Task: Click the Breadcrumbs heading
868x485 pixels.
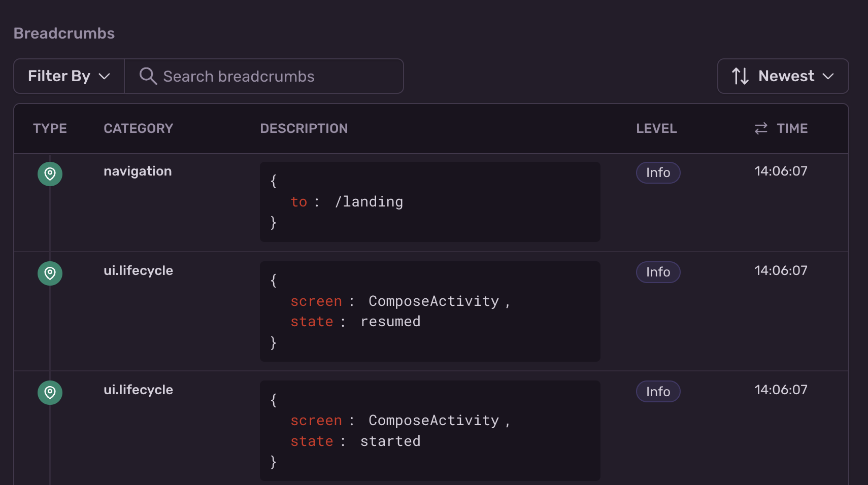Action: pyautogui.click(x=64, y=32)
